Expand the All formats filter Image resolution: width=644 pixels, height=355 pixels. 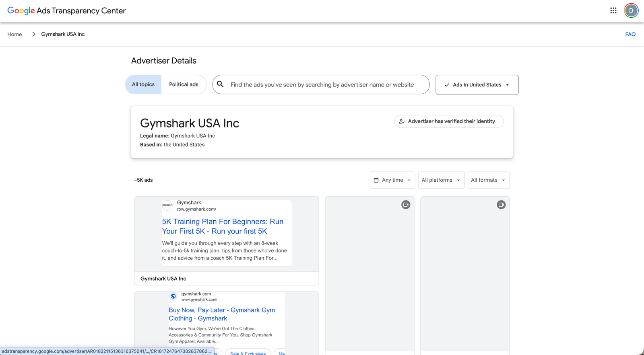(x=488, y=180)
